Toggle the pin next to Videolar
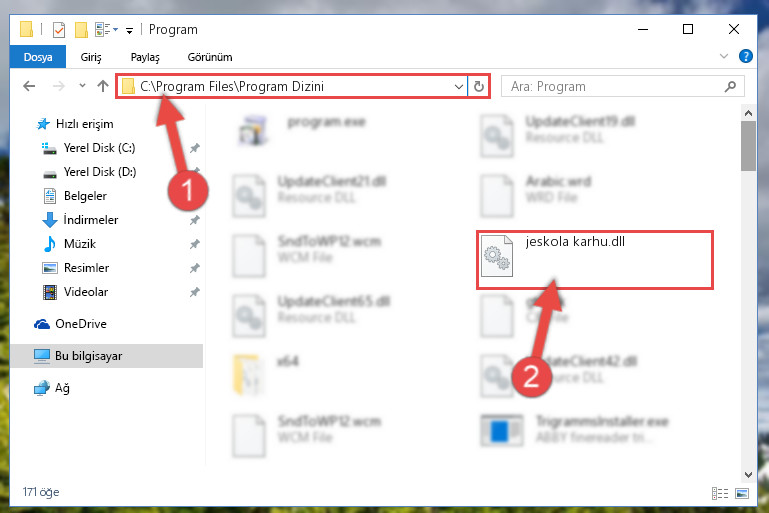Viewport: 769px width, 513px height. click(x=195, y=292)
